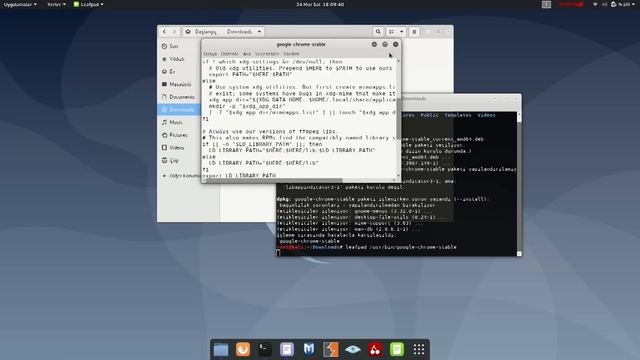Screen dimensions: 640x360
Task: Show all applications grid in dock
Action: point(419,349)
